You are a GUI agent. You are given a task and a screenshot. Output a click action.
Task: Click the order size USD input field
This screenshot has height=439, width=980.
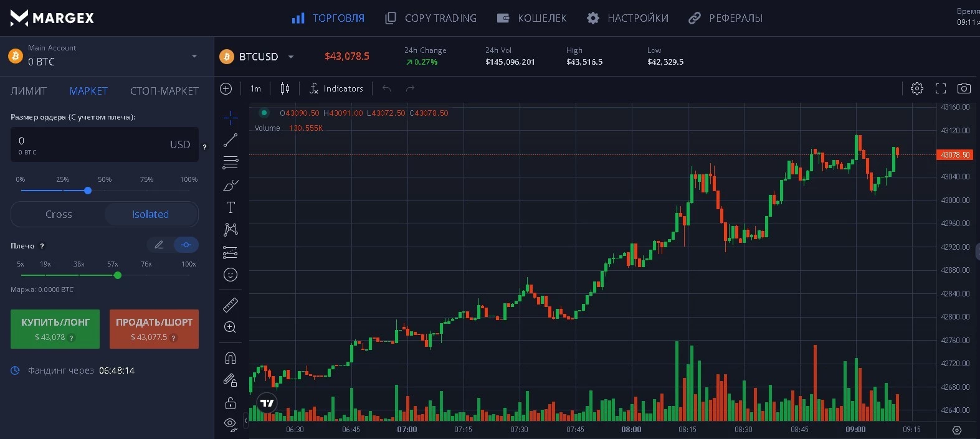[x=105, y=144]
